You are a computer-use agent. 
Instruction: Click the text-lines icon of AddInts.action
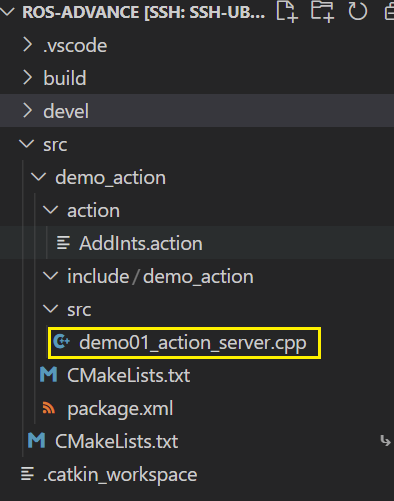click(x=63, y=243)
